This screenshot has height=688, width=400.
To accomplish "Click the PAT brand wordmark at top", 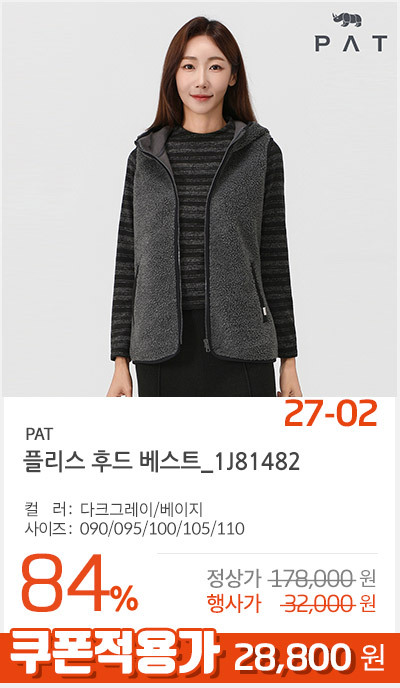I will click(x=350, y=44).
